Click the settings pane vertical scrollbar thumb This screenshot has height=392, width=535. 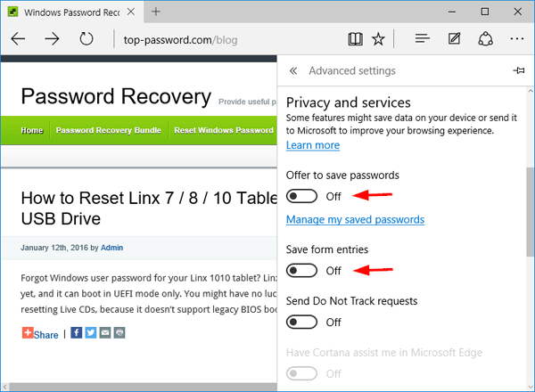(531, 212)
